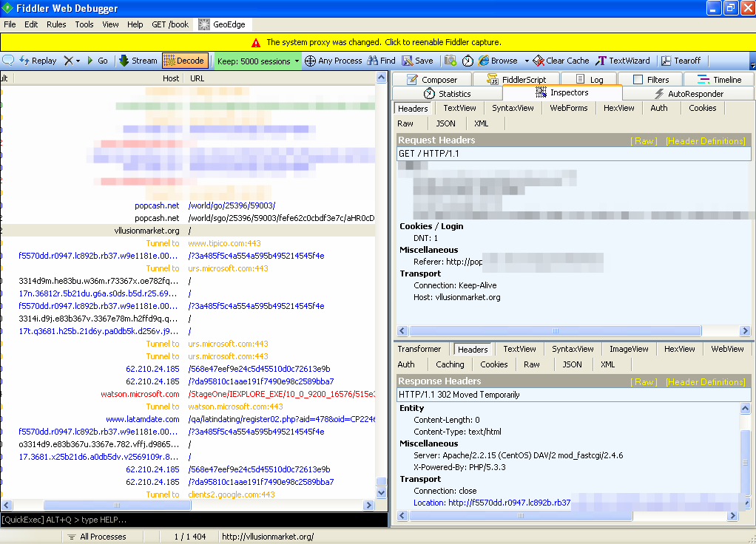Select response ImageView tab
756x544 pixels.
tap(629, 349)
